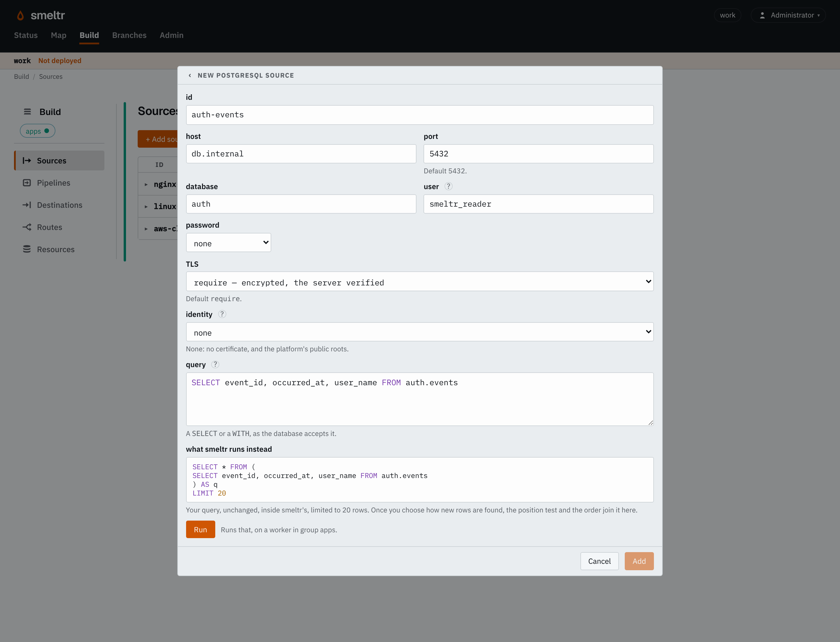Click the Sources breadcrumb text

pos(51,76)
